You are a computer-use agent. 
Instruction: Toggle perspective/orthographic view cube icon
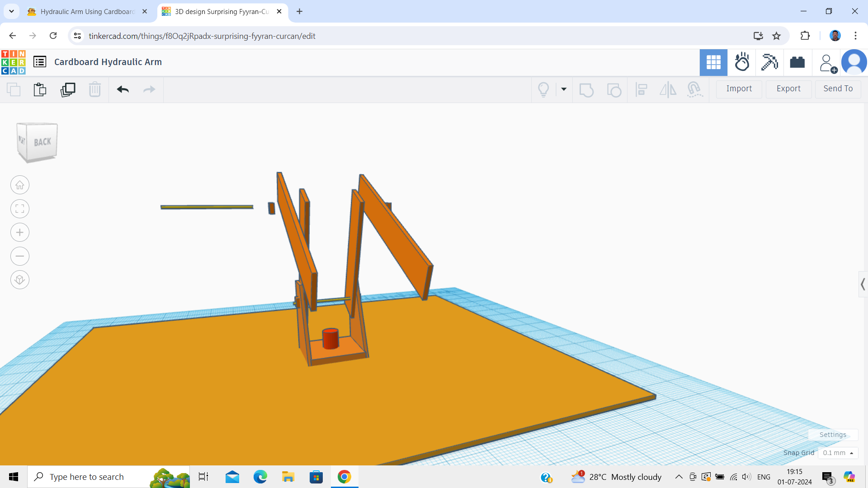[20, 280]
